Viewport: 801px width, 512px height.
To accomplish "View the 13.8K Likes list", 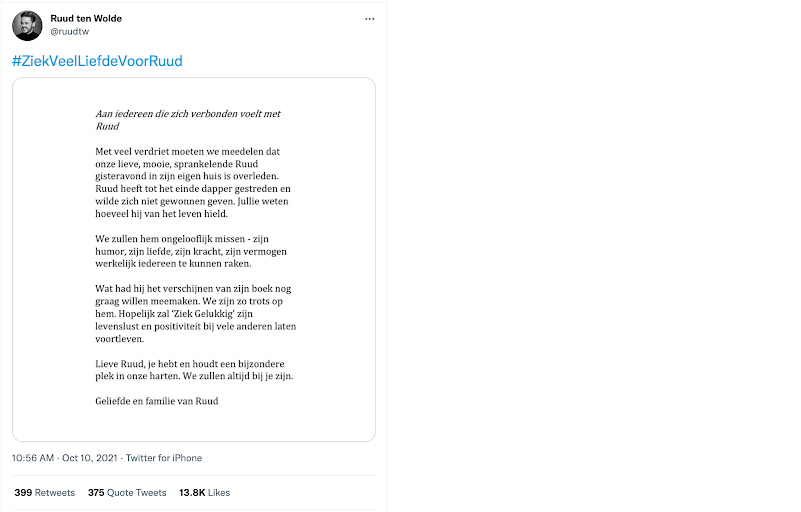I will coord(204,492).
